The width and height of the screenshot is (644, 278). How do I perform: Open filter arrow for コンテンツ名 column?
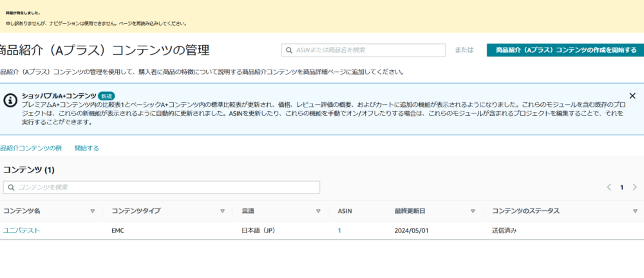(x=92, y=211)
